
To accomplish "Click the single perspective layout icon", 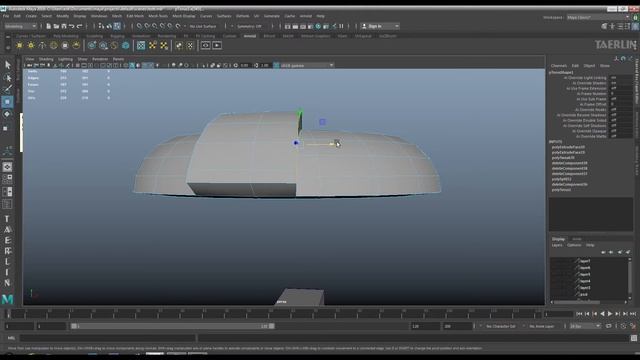I will coord(7,167).
